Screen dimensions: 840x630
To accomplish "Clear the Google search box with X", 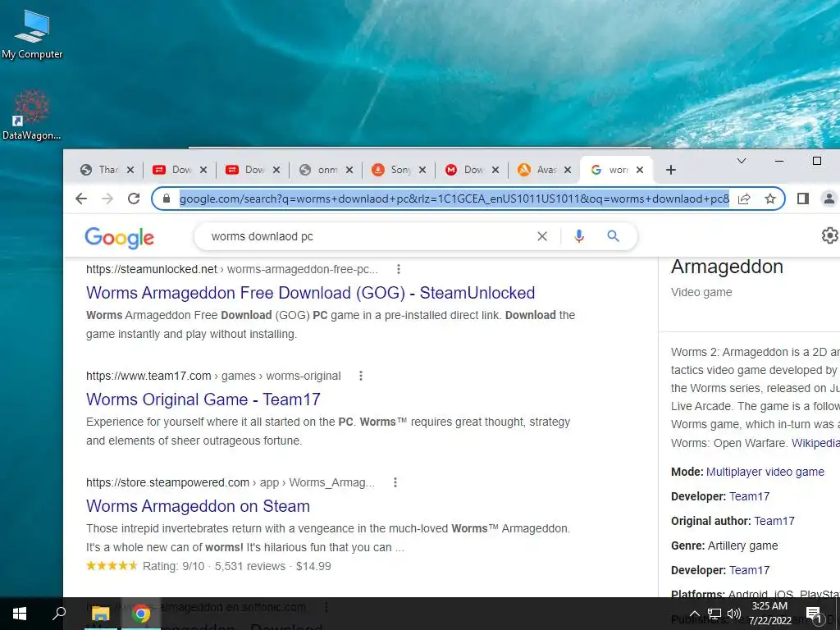I will point(542,236).
